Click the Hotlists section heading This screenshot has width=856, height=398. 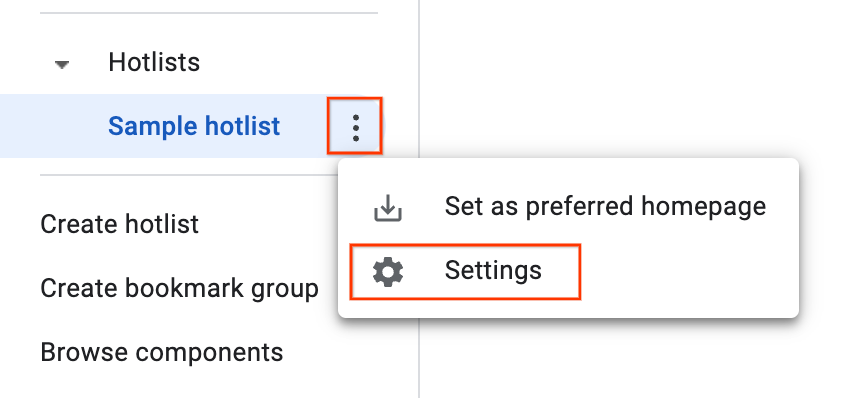click(154, 62)
